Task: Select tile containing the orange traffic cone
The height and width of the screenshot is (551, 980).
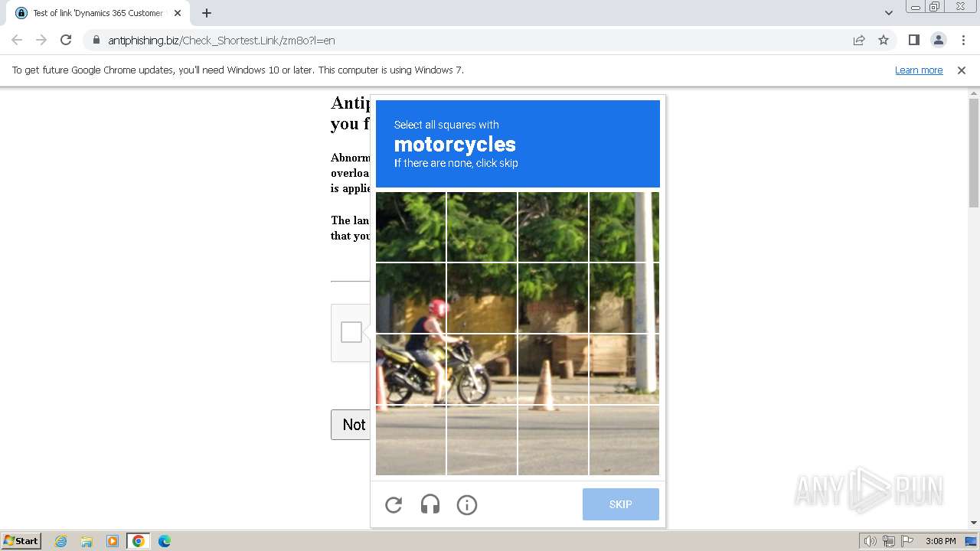Action: tap(554, 370)
